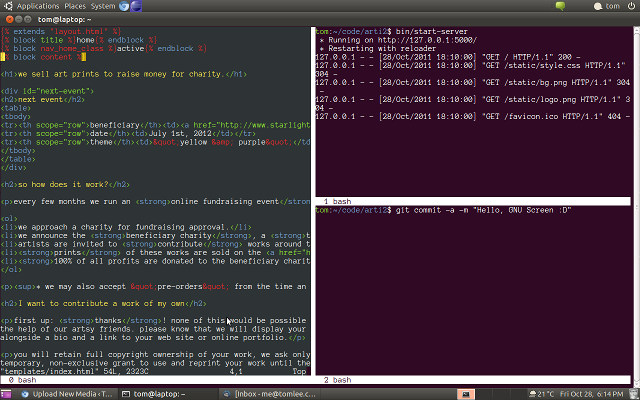Switch to Upload New Media taskbar window
Viewport: 640px width, 400px height.
point(67,394)
